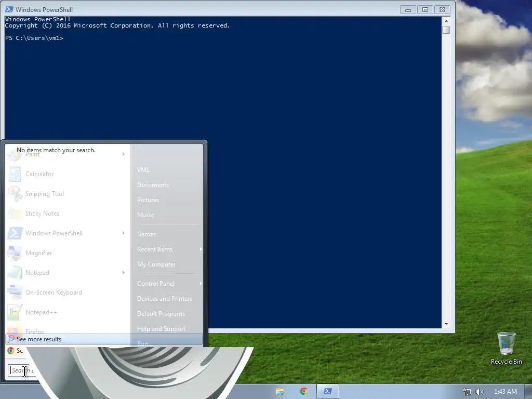Open My Computer from Start menu
This screenshot has height=399, width=532.
[156, 264]
